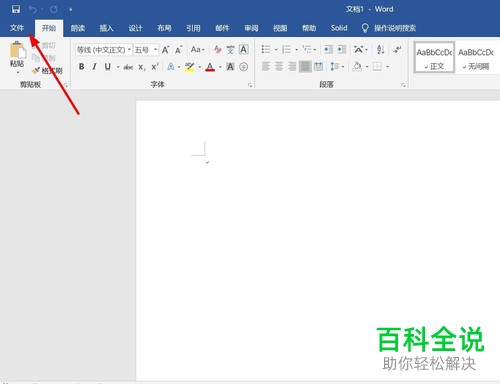This screenshot has height=384, width=500.
Task: Apply yellow text highlight color
Action: click(190, 67)
